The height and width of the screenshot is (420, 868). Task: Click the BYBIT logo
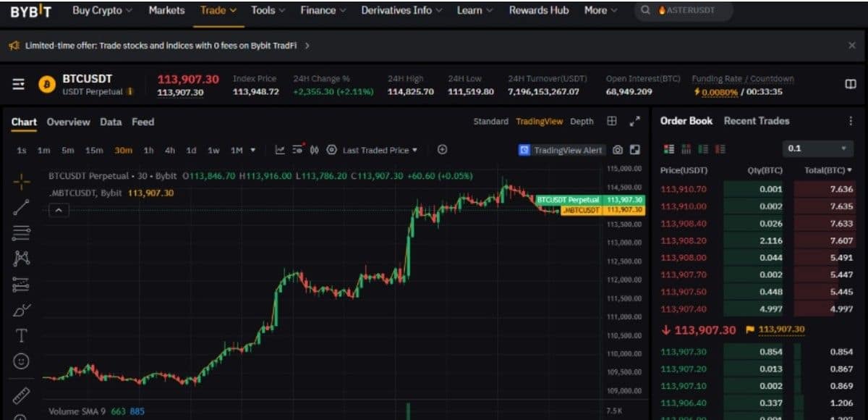point(31,11)
